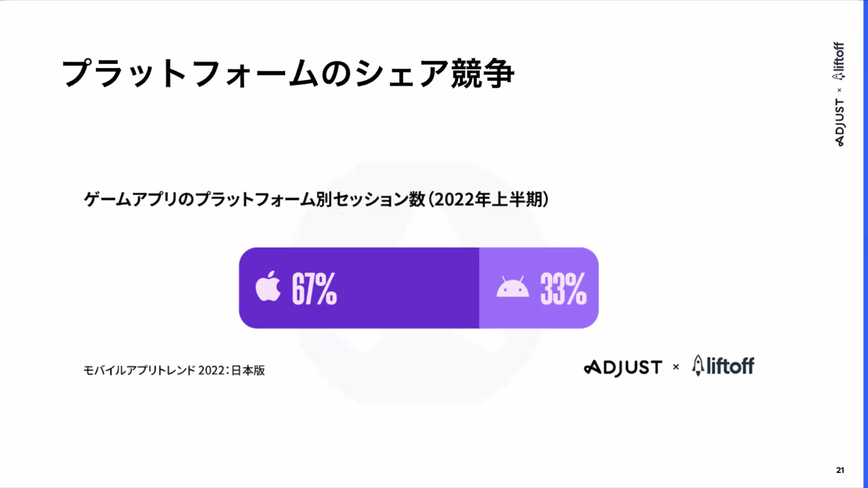Click the slide title プラットフォームのシェア競争

[x=288, y=73]
